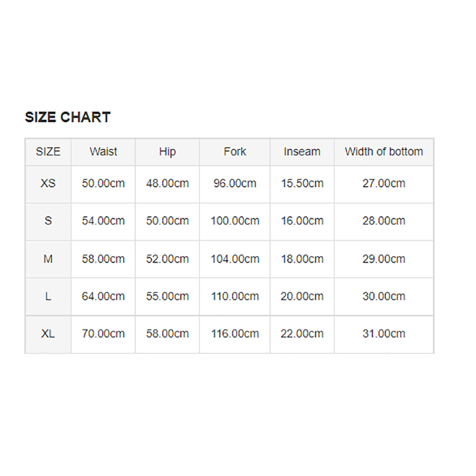Select the Fork column header
Screen dimensions: 476x476
(x=235, y=152)
